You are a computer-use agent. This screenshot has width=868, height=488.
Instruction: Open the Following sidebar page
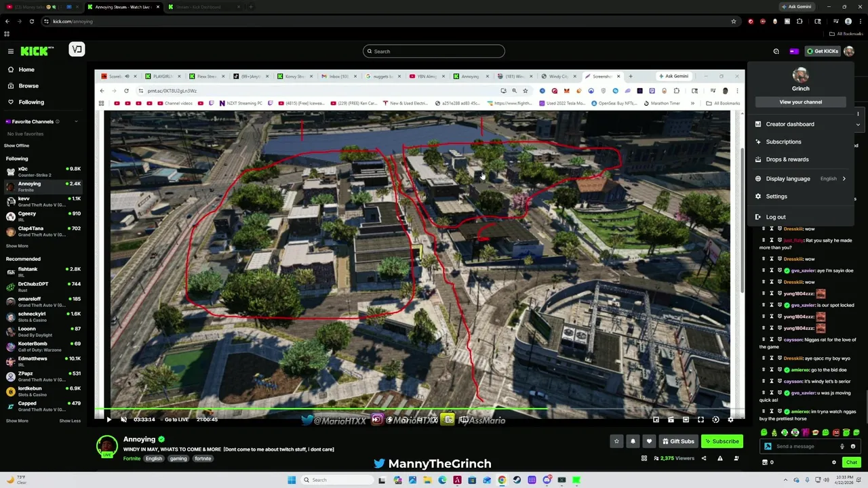point(31,102)
